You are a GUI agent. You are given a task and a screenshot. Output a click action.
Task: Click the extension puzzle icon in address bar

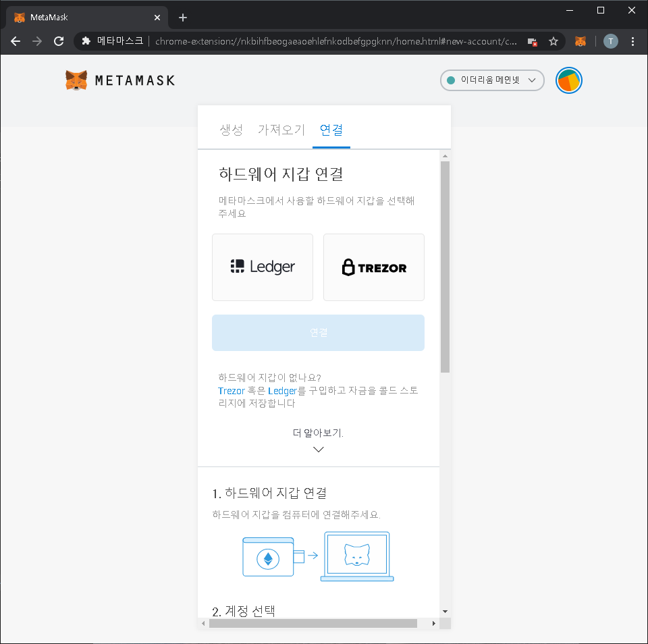point(86,41)
